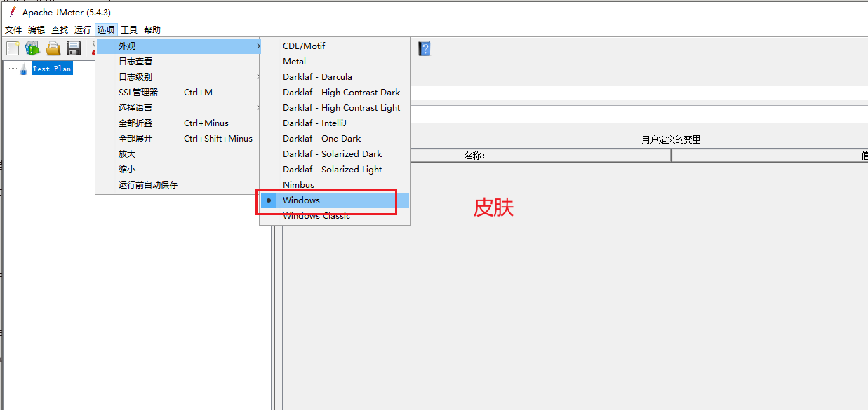Screen dimensions: 868x410
Task: Open the 运行 menu
Action: 83,30
